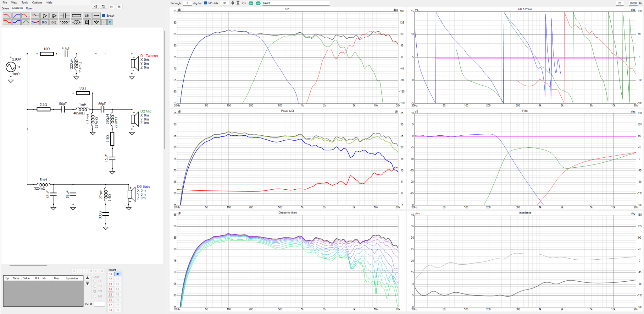Click the maximum frequency field showing 20000
The width and height of the screenshot is (644, 314).
coord(633,3)
